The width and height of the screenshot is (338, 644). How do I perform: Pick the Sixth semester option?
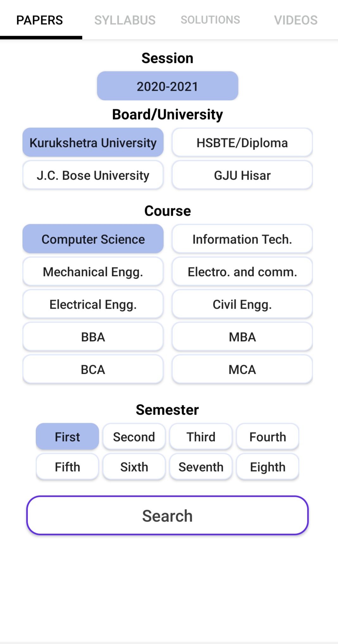pos(134,467)
